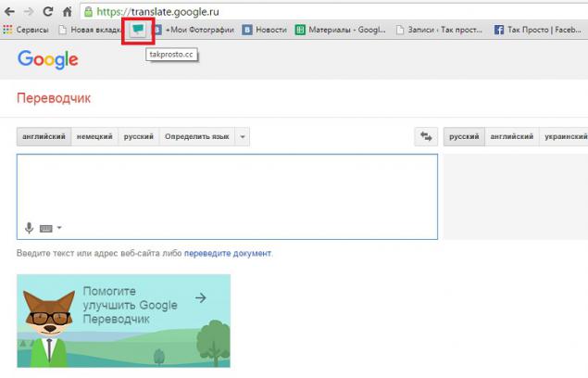Select немецкий as source language
Screen dimensions: 588x378
pyautogui.click(x=94, y=136)
